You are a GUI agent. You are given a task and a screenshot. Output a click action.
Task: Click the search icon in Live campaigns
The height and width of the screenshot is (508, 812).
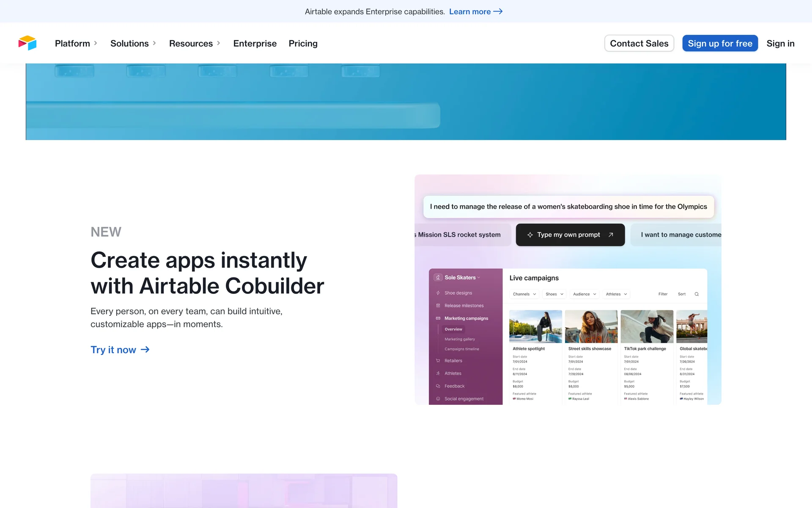697,294
